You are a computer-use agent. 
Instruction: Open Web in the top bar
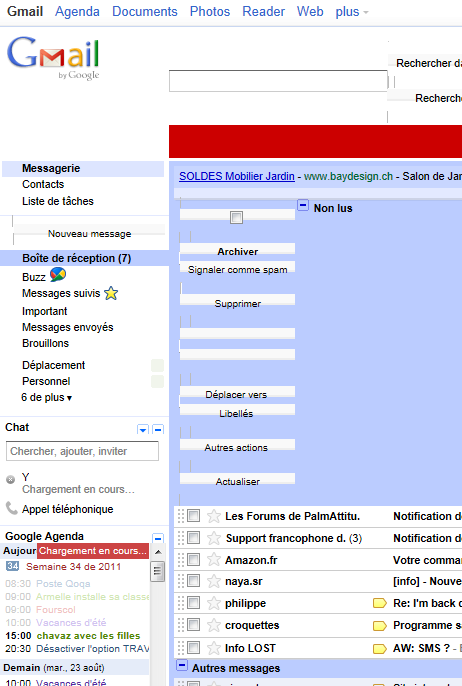pyautogui.click(x=310, y=11)
